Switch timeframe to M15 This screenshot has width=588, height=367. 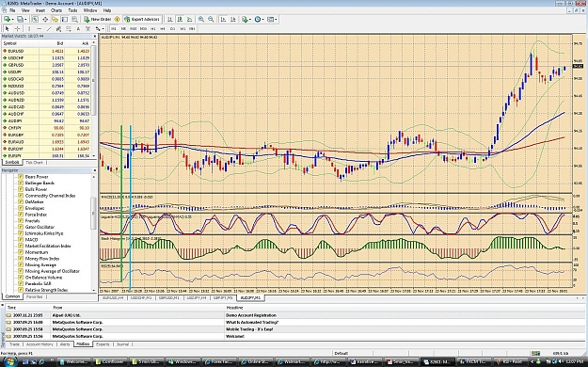pyautogui.click(x=134, y=28)
